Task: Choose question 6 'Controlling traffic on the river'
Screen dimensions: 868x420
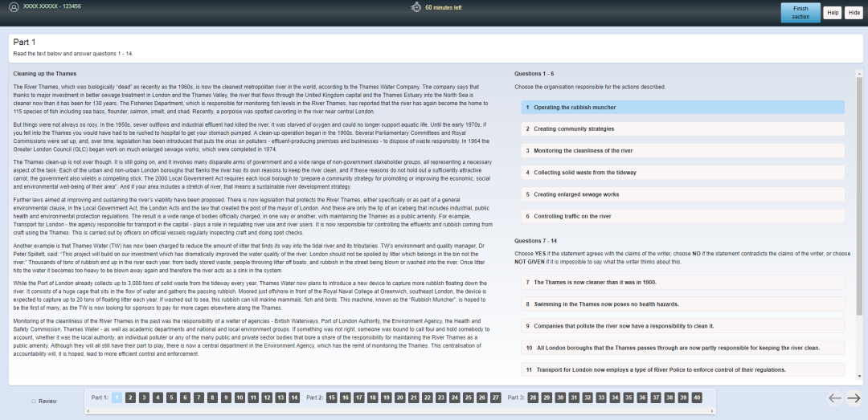Action: click(682, 216)
